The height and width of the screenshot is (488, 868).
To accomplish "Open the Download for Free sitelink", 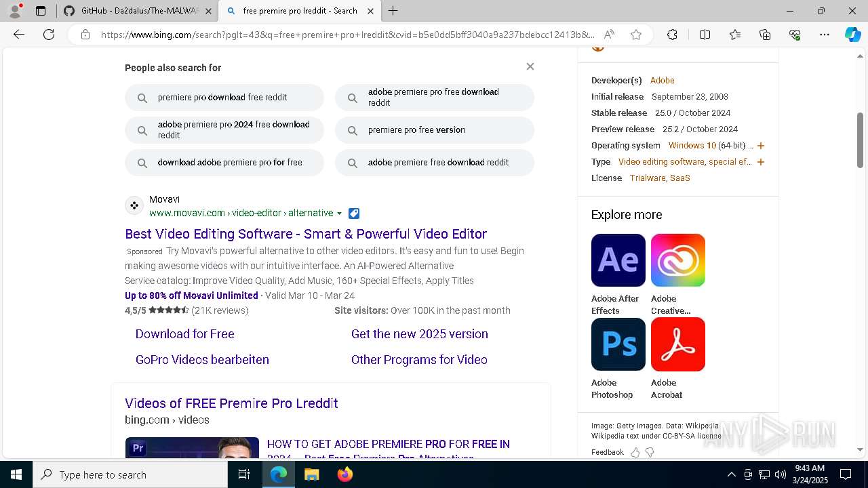I will (x=185, y=334).
